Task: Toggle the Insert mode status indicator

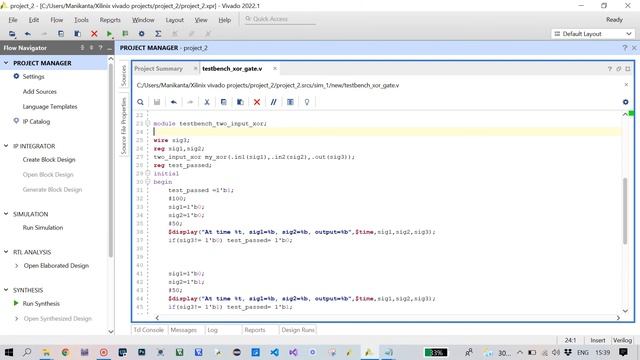Action: [x=598, y=340]
